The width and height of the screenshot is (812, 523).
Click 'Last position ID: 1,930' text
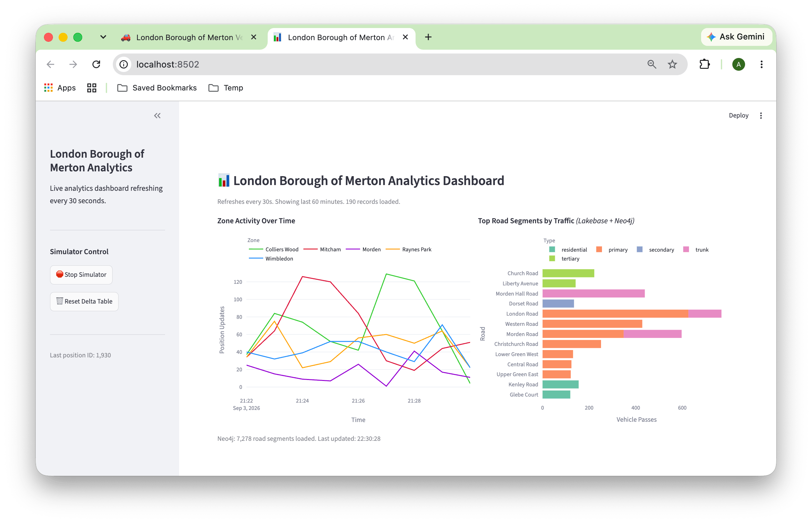point(81,355)
